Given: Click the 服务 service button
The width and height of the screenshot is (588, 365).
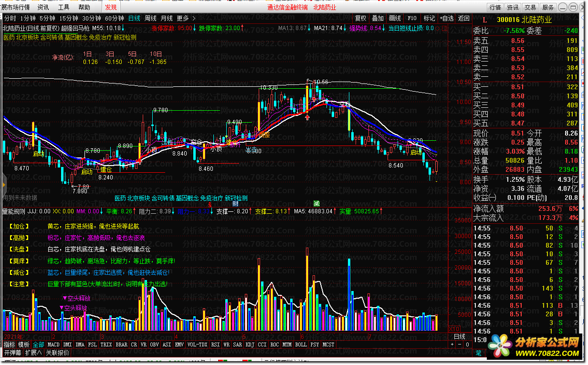Looking at the screenshot, I should [548, 7].
